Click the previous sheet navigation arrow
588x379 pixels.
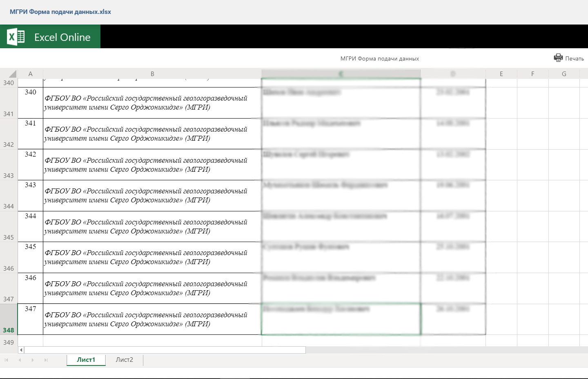click(20, 360)
